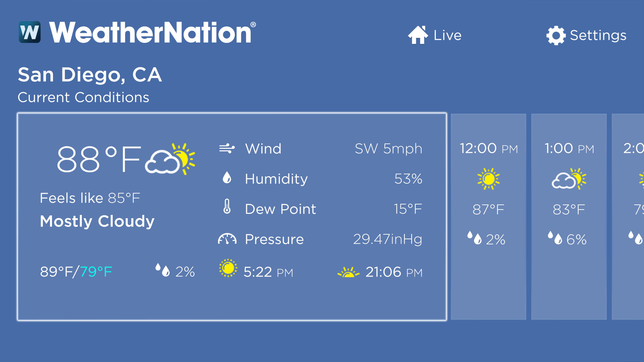Select the San Diego, CA location heading

point(90,74)
